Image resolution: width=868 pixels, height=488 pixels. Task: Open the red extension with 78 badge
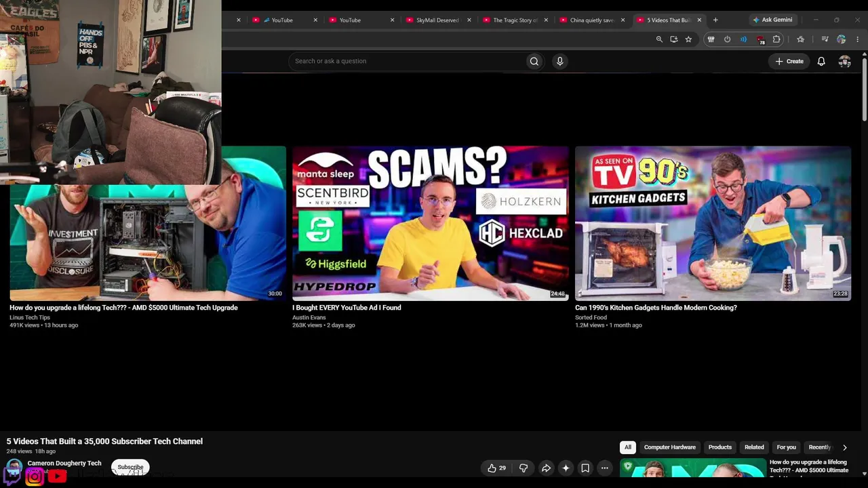[x=760, y=39]
